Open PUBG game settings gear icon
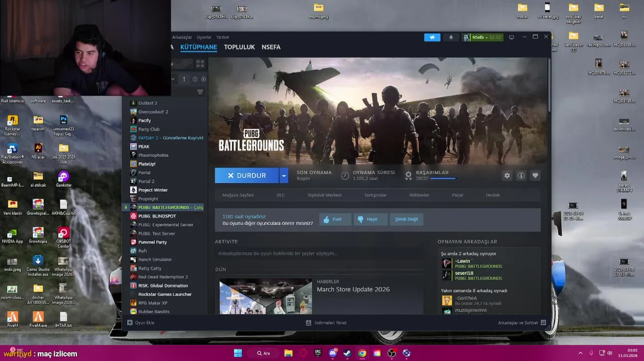The height and width of the screenshot is (361, 644). coord(507,175)
